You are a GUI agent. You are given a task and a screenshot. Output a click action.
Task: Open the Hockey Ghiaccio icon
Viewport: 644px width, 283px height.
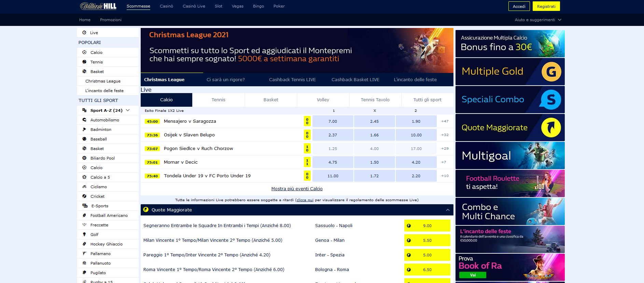[x=84, y=244]
